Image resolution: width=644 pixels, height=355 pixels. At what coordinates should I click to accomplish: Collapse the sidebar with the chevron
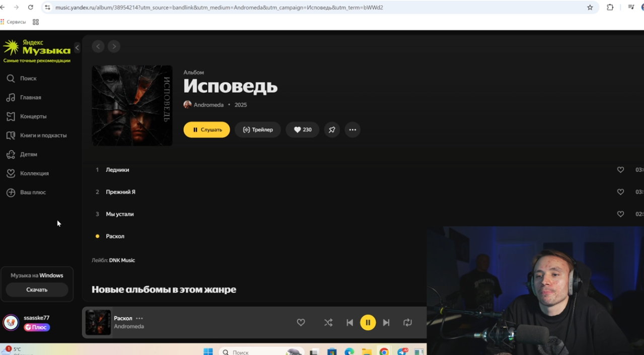(77, 48)
